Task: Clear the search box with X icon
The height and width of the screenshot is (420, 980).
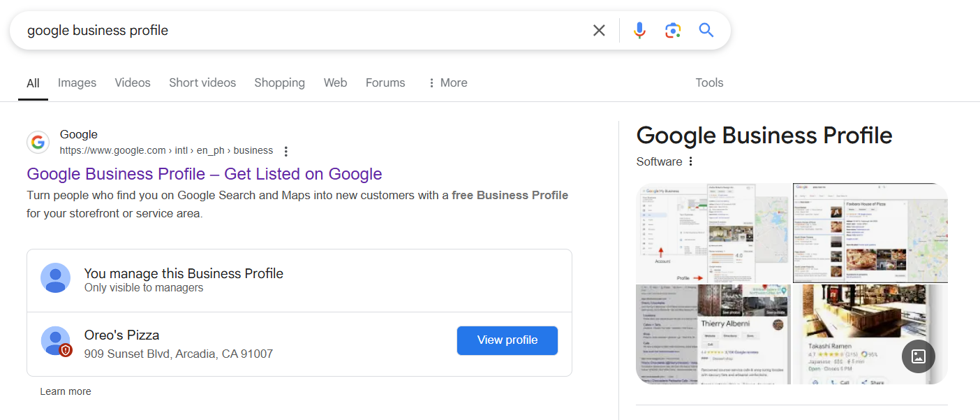Action: click(599, 30)
